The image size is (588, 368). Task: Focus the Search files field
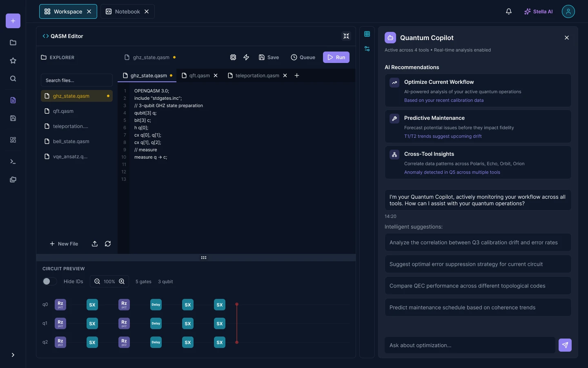(x=77, y=80)
